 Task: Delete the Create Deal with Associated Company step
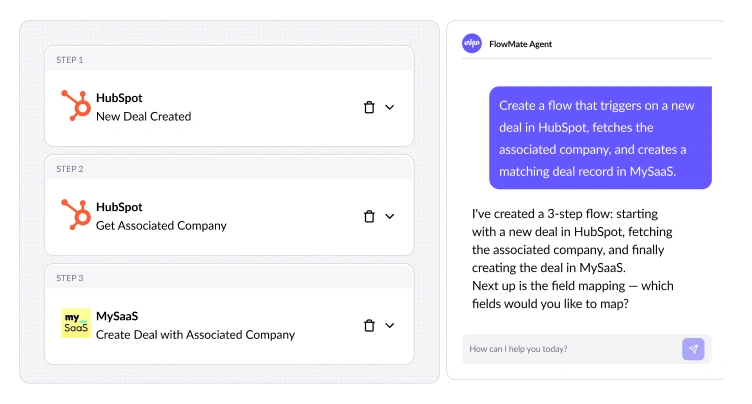(x=369, y=325)
